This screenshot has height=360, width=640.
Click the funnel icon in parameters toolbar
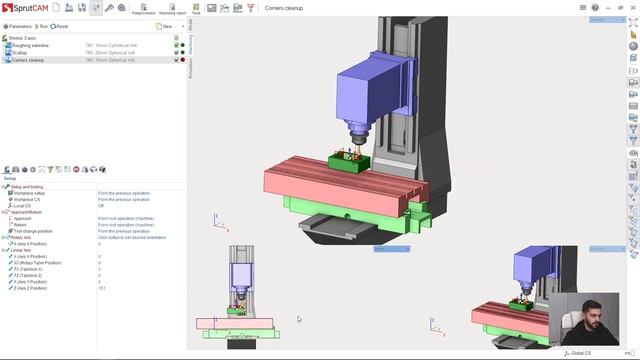click(x=50, y=169)
